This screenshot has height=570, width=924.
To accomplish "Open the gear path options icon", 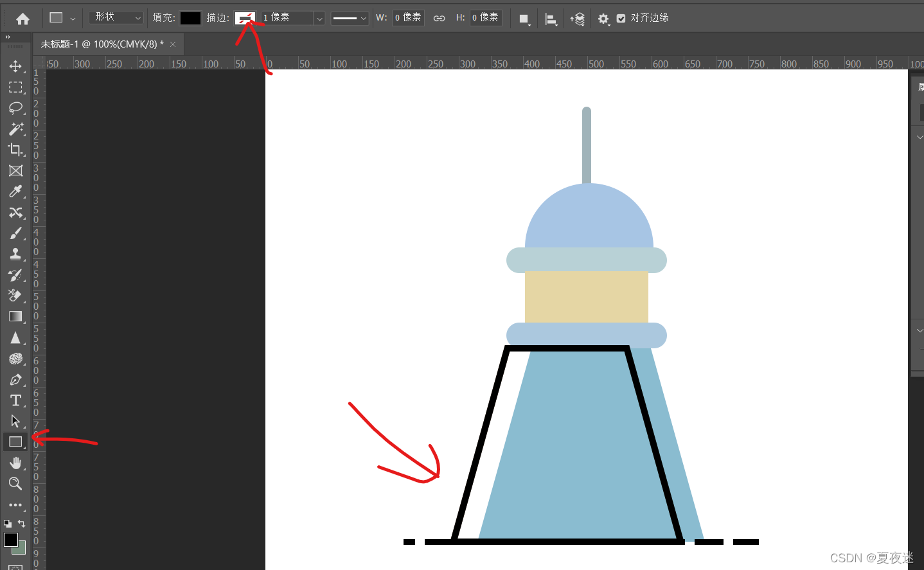I will [x=603, y=19].
